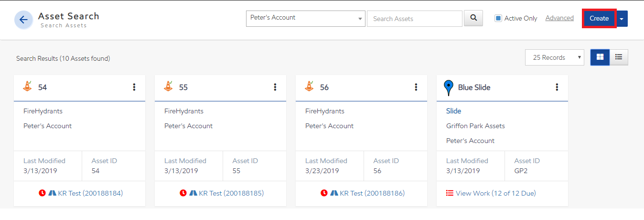Image resolution: width=644 pixels, height=220 pixels.
Task: Click the Search Assets input field
Action: [x=414, y=19]
